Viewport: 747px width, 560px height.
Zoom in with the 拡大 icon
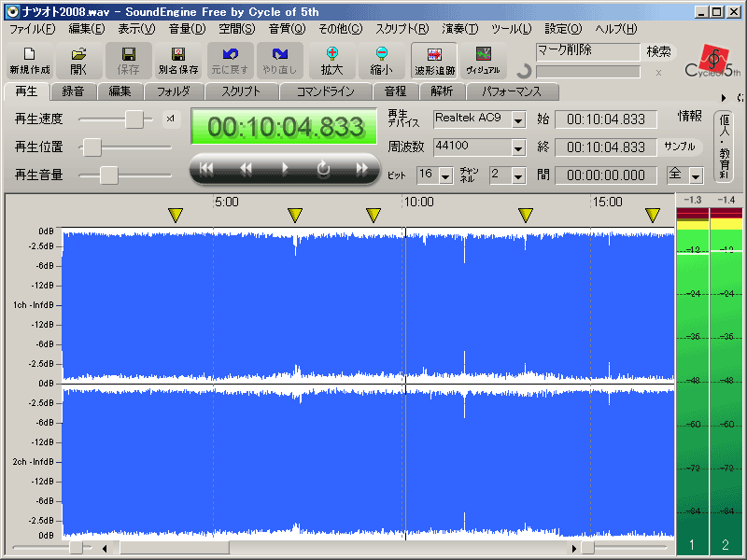pyautogui.click(x=332, y=61)
